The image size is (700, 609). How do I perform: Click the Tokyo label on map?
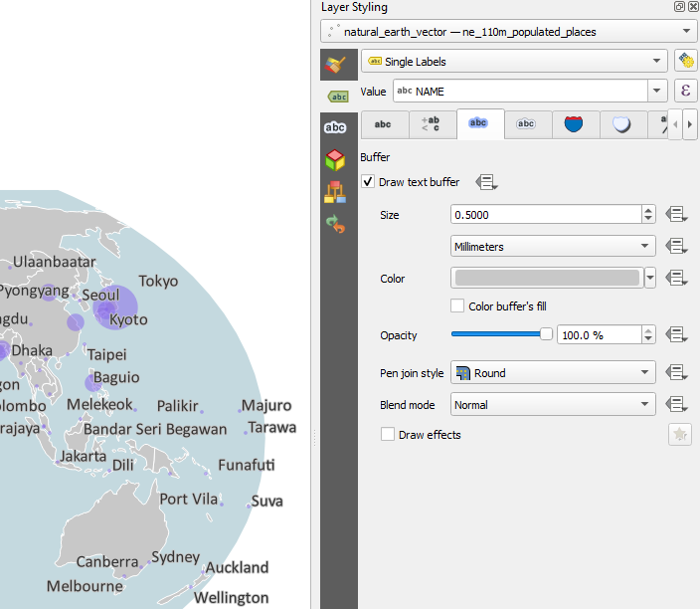coord(158,281)
